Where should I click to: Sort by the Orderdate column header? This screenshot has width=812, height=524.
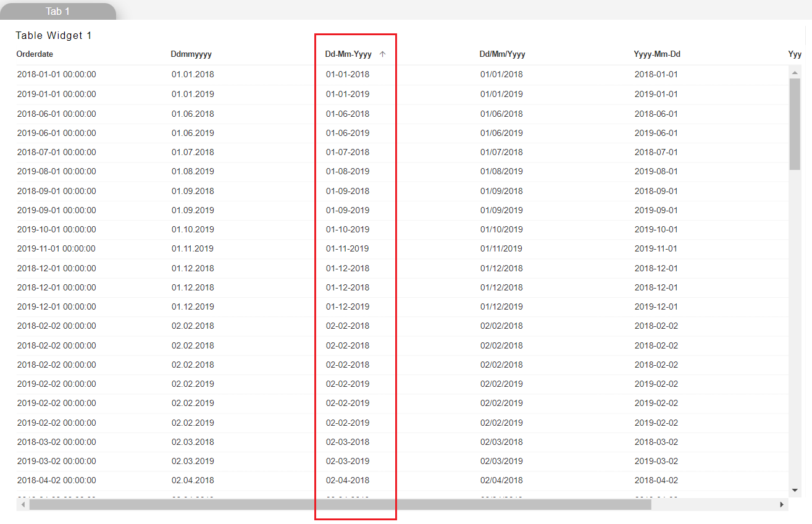[x=35, y=54]
